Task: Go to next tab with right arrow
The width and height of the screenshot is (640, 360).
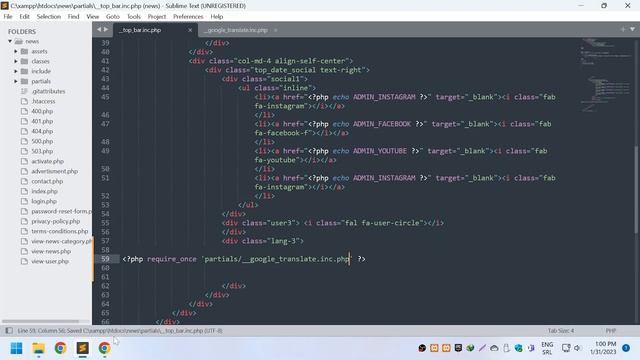Action: click(x=106, y=29)
